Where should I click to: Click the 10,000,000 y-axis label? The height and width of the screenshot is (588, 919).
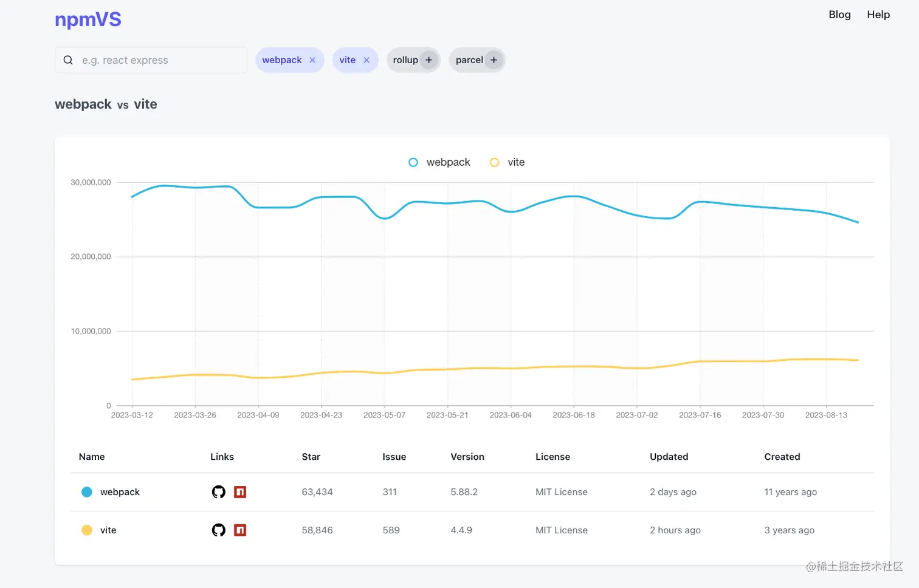click(x=91, y=331)
